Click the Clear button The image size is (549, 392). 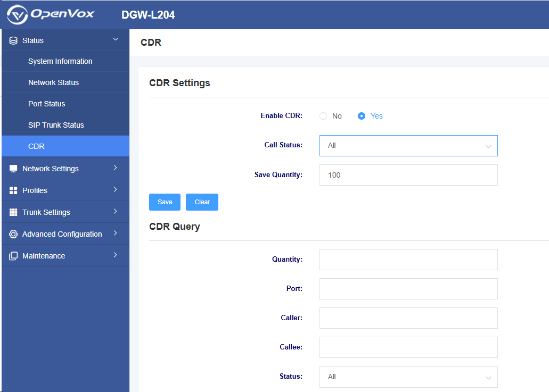[202, 202]
